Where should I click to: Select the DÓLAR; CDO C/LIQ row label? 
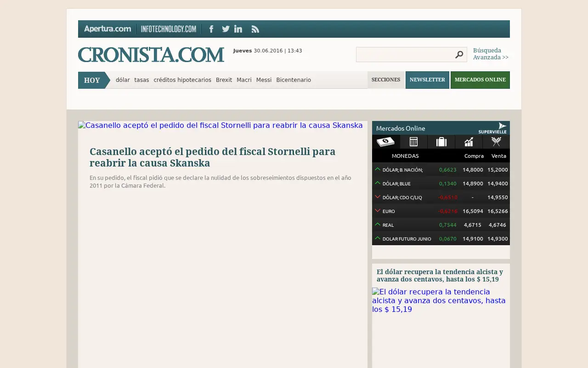402,197
